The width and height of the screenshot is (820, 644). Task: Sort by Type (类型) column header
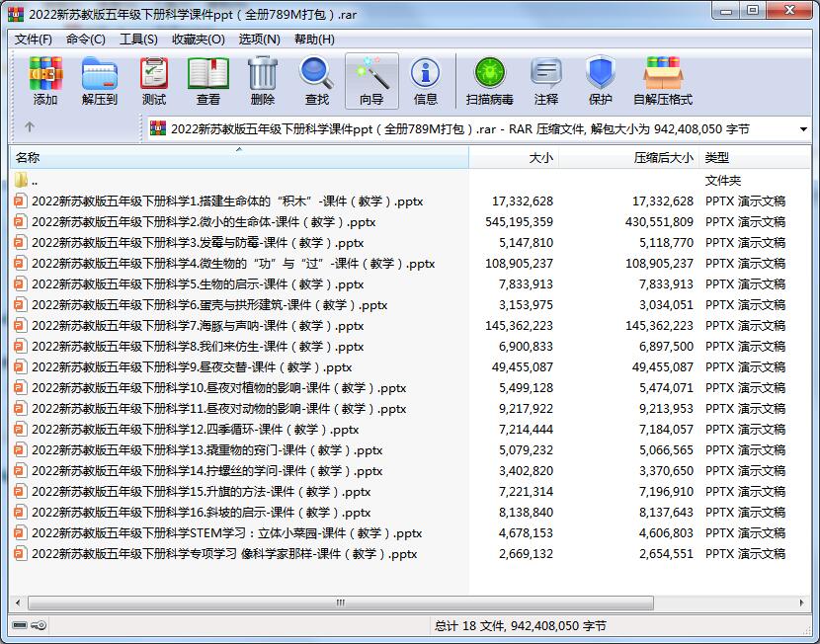pos(755,157)
